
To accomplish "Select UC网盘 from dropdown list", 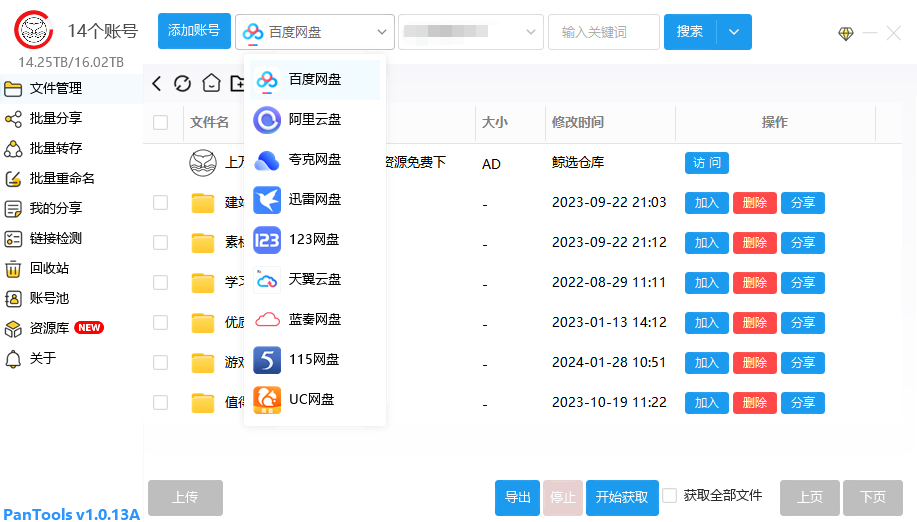I will tap(315, 399).
